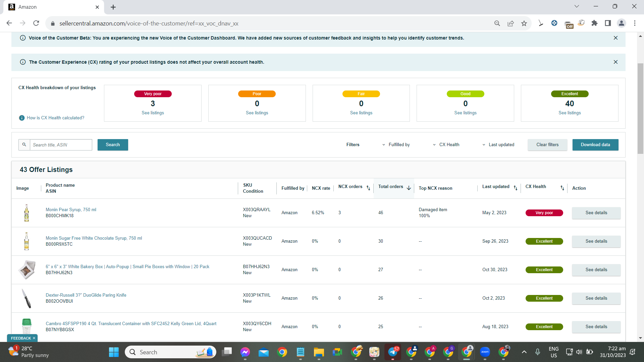See details for White Bakery Box listing
The width and height of the screenshot is (644, 362).
596,270
